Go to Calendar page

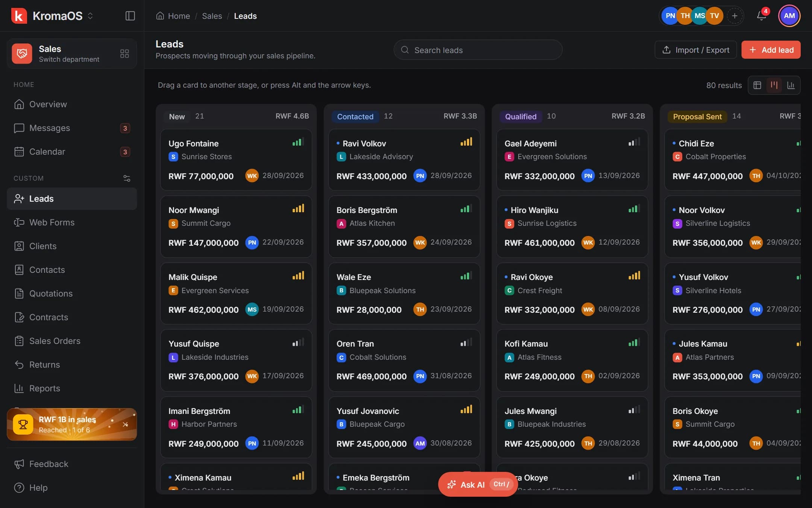(x=72, y=152)
